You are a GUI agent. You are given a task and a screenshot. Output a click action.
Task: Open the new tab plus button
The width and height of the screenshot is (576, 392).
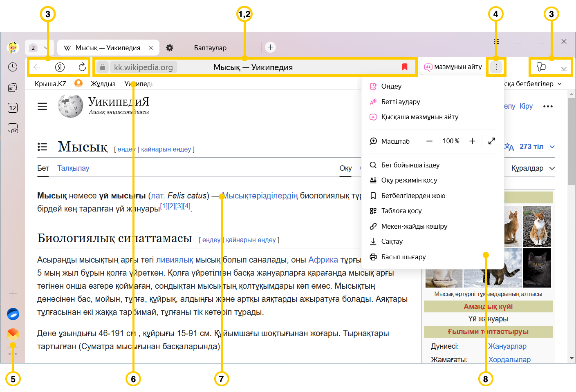point(270,47)
